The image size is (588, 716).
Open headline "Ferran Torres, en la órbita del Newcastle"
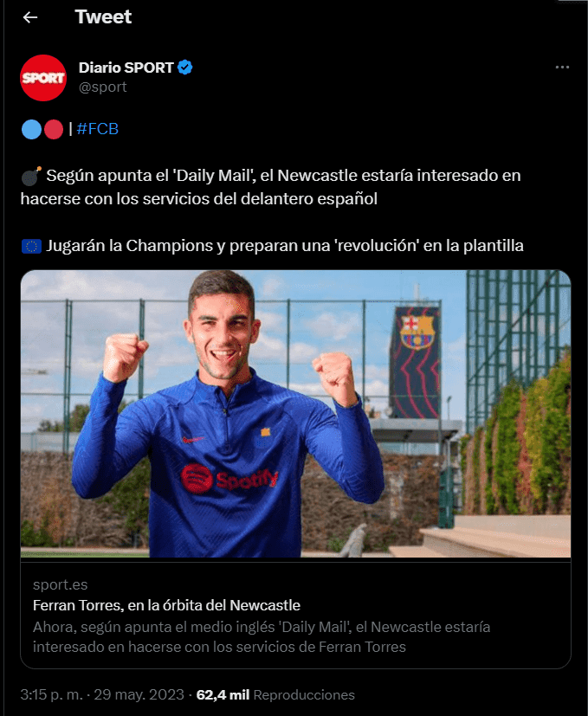(x=166, y=605)
